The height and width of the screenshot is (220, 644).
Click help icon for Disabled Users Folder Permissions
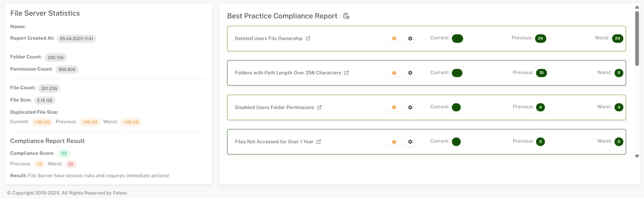click(394, 107)
